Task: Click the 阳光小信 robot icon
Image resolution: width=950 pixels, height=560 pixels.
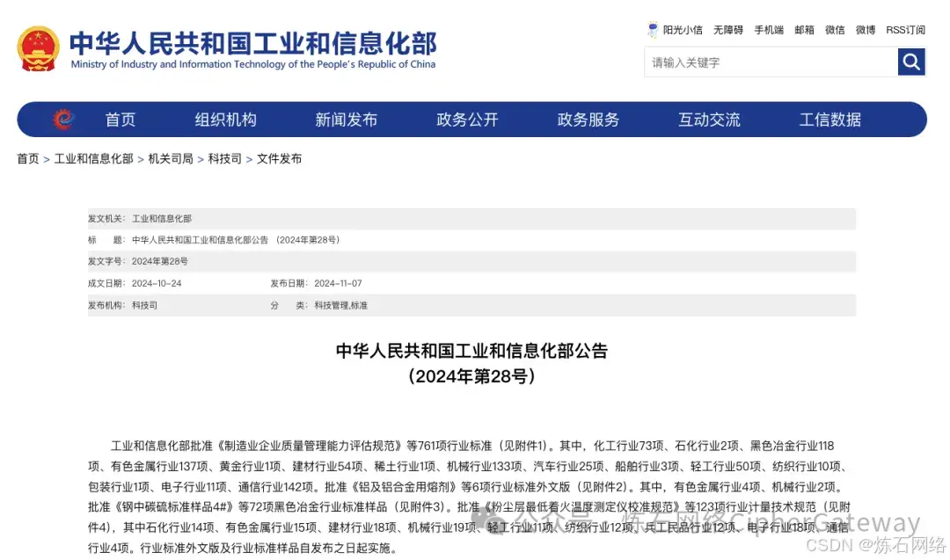Action: coord(653,29)
